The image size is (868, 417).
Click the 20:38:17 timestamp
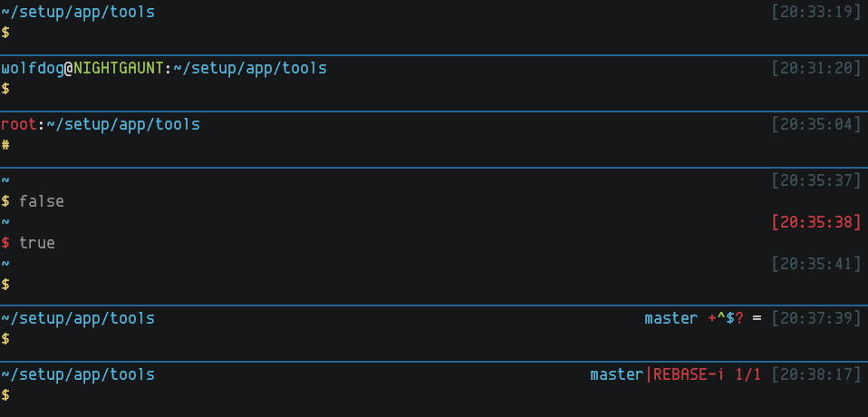(815, 374)
